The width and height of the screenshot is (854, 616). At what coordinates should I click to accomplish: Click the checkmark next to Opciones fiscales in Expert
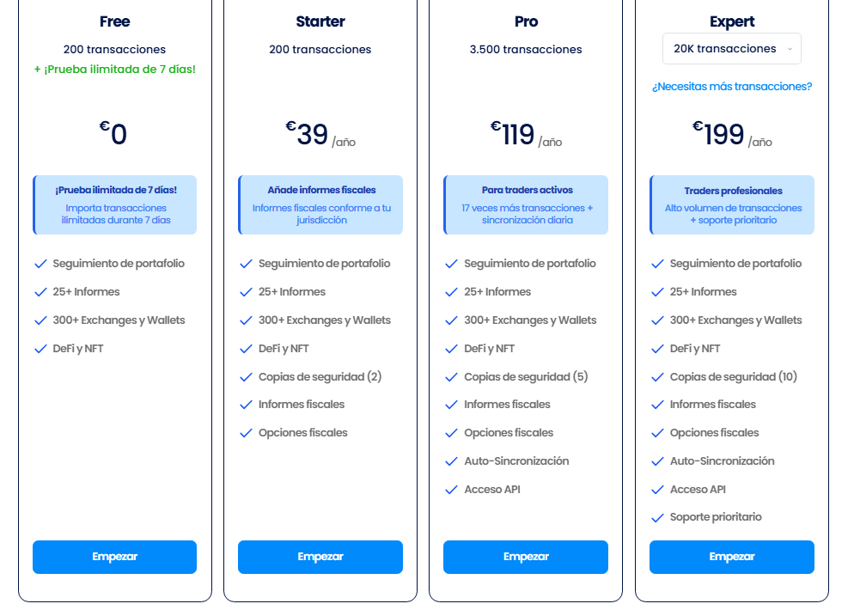(x=657, y=433)
